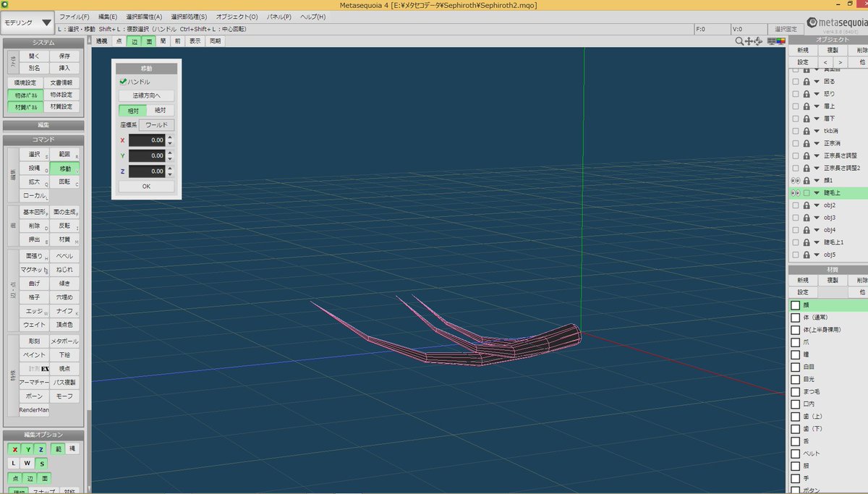Select the 移動 move command
This screenshot has width=868, height=494.
65,168
